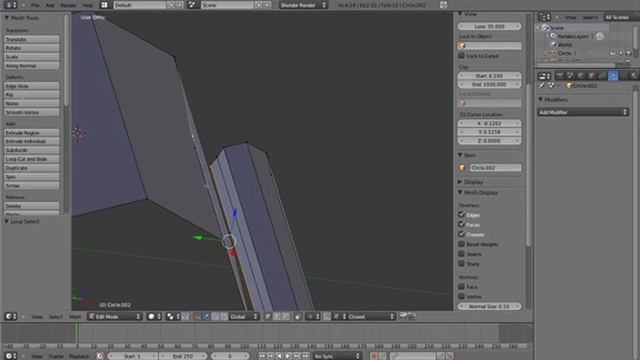Toggle the Creases overlay checkbox

click(x=462, y=234)
